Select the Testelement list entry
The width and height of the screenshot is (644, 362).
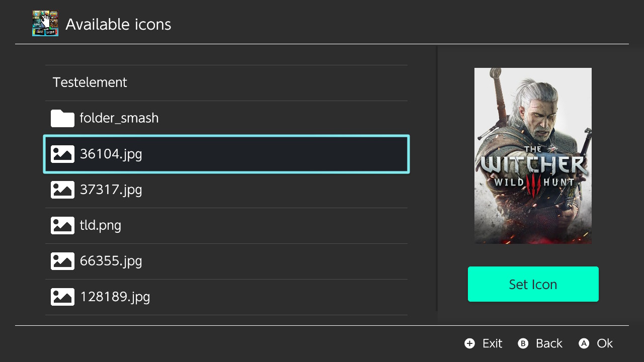pos(226,83)
